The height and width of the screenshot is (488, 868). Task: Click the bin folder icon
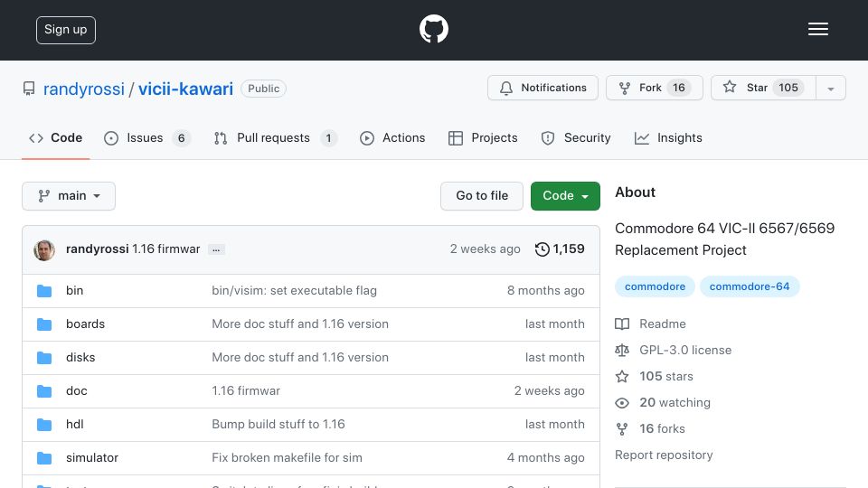[44, 291]
